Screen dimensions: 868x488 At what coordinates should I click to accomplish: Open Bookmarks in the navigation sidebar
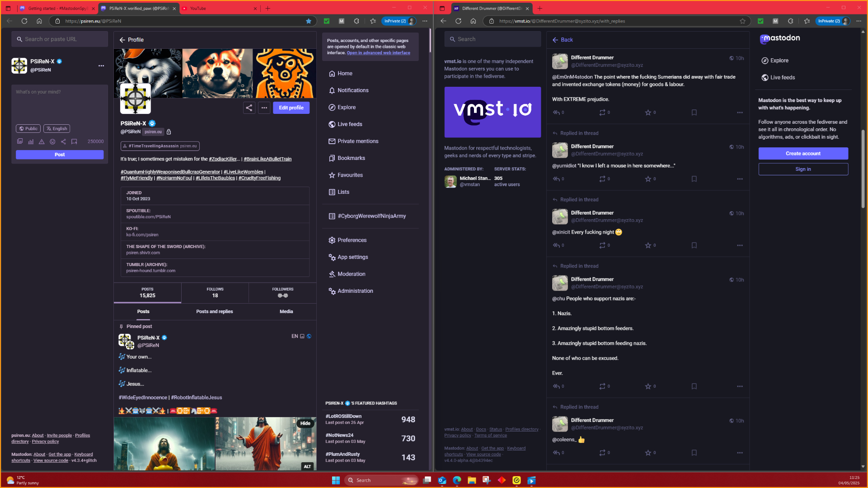coord(351,158)
